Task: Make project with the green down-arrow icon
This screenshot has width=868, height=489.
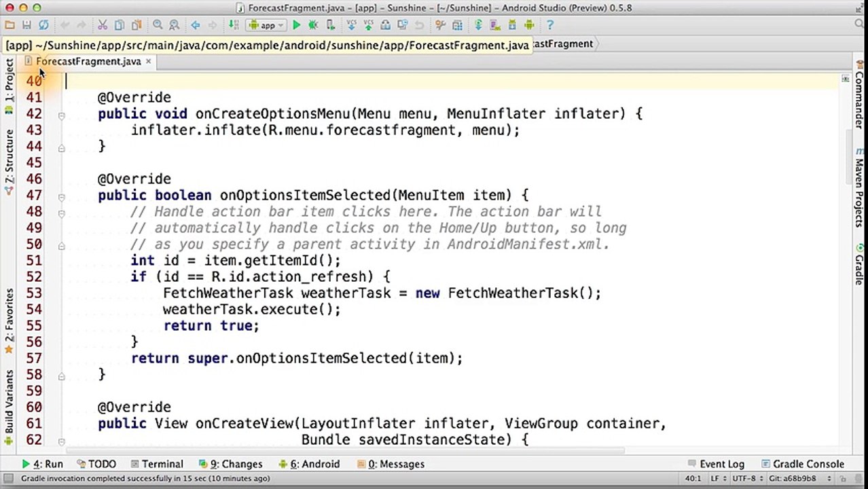Action: point(234,25)
